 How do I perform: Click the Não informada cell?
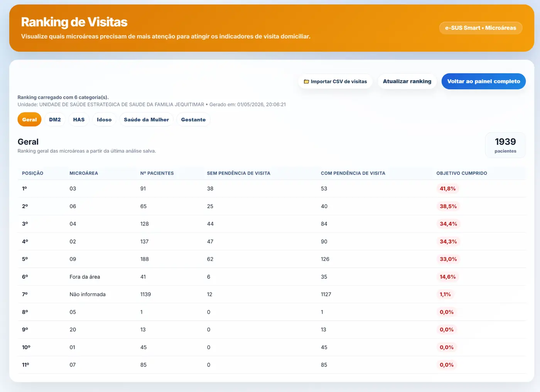(88, 294)
